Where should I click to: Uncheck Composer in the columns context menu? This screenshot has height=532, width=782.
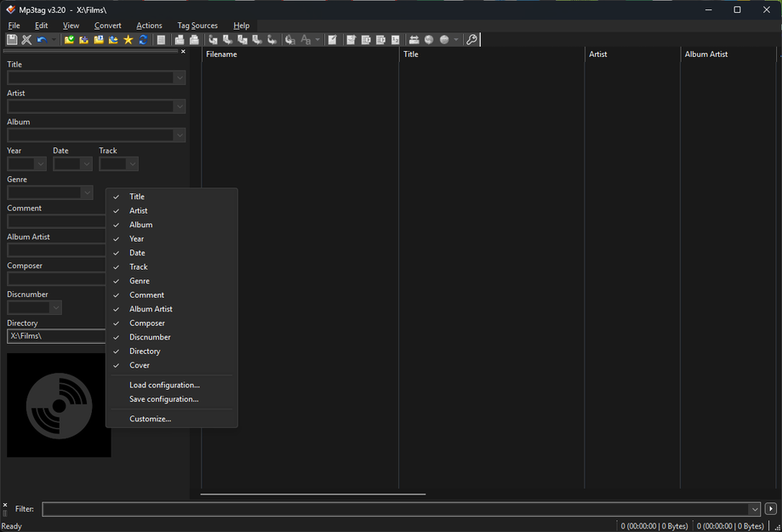pos(146,323)
